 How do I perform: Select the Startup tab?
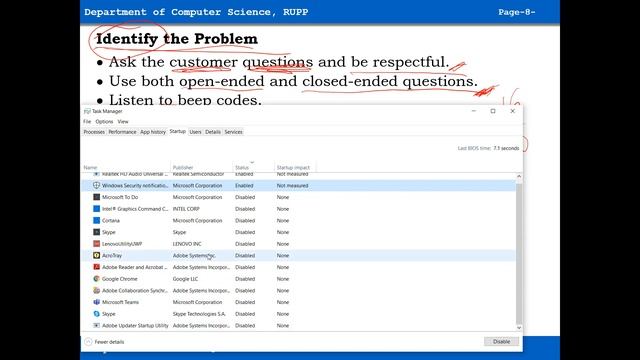pyautogui.click(x=178, y=131)
